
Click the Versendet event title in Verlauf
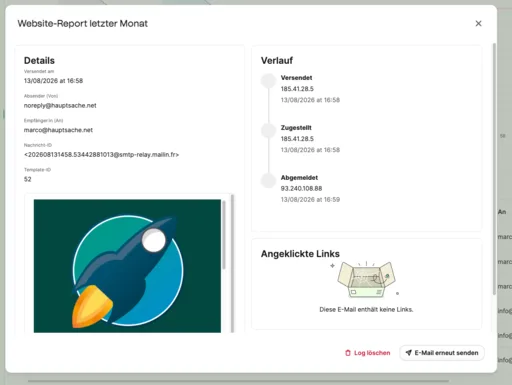click(296, 78)
